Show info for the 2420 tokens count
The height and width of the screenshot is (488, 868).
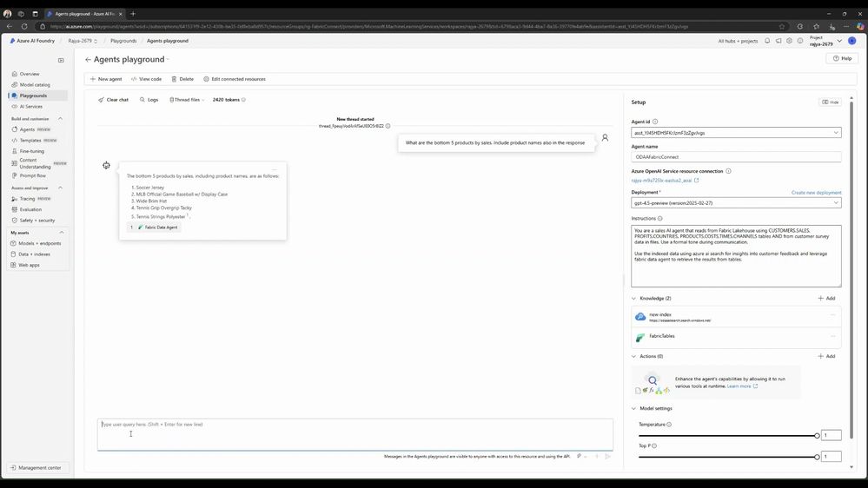coord(243,100)
